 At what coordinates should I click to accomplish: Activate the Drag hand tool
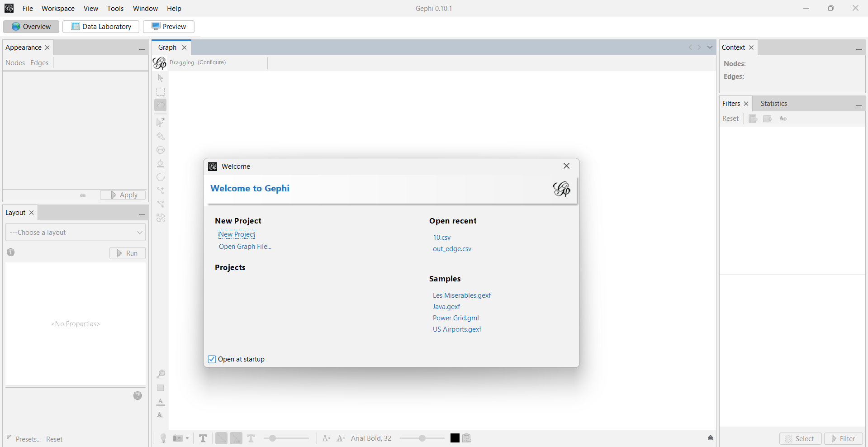click(161, 105)
